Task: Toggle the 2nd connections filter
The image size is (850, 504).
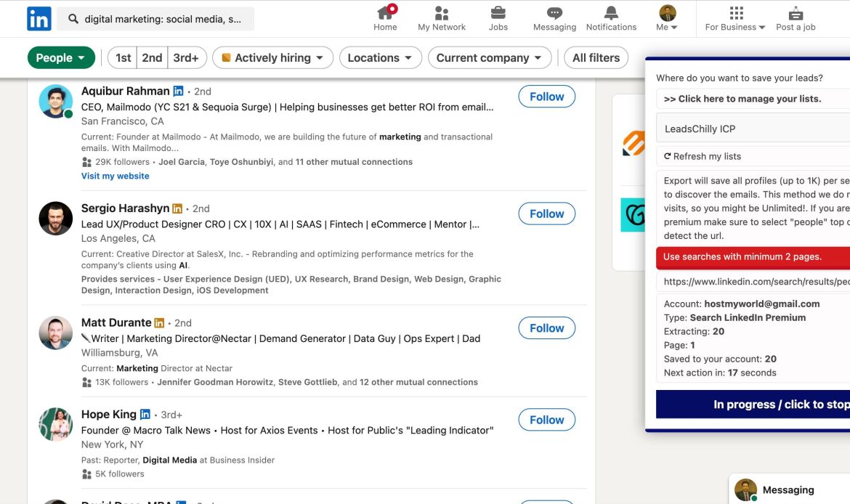Action: [x=152, y=58]
